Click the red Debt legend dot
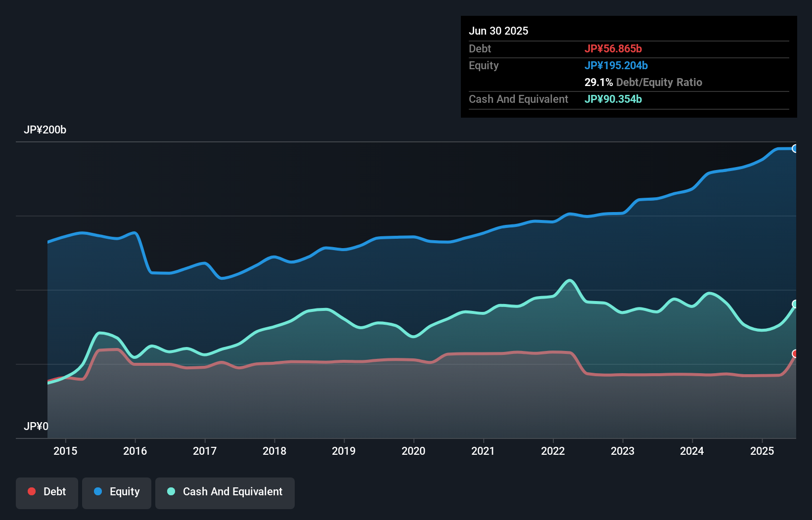 tap(31, 491)
